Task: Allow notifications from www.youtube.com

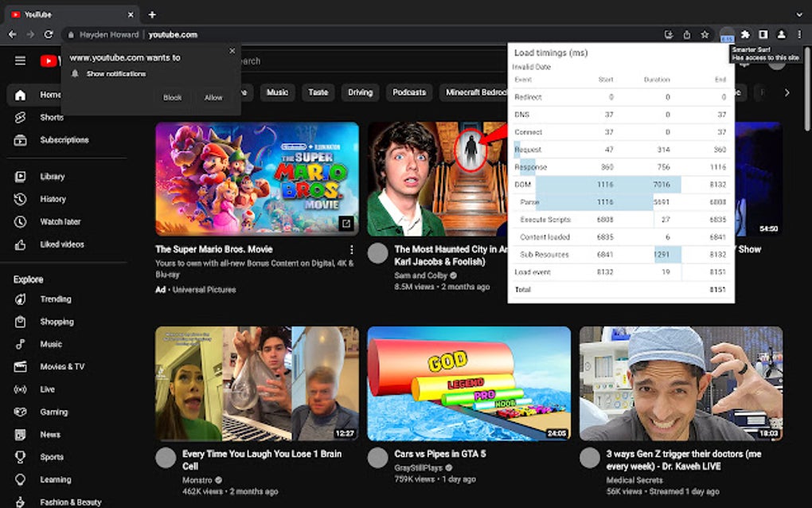Action: click(213, 97)
